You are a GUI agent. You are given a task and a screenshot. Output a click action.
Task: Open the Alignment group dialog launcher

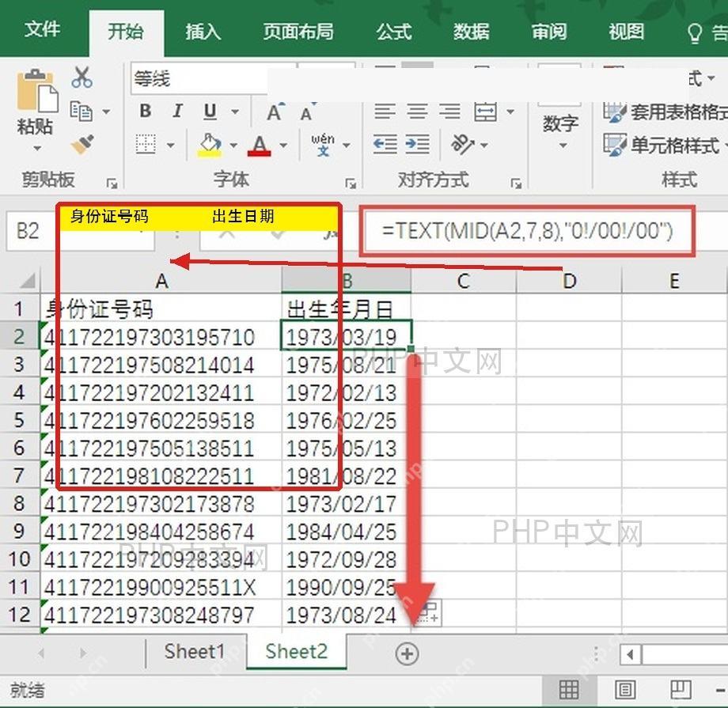(516, 184)
